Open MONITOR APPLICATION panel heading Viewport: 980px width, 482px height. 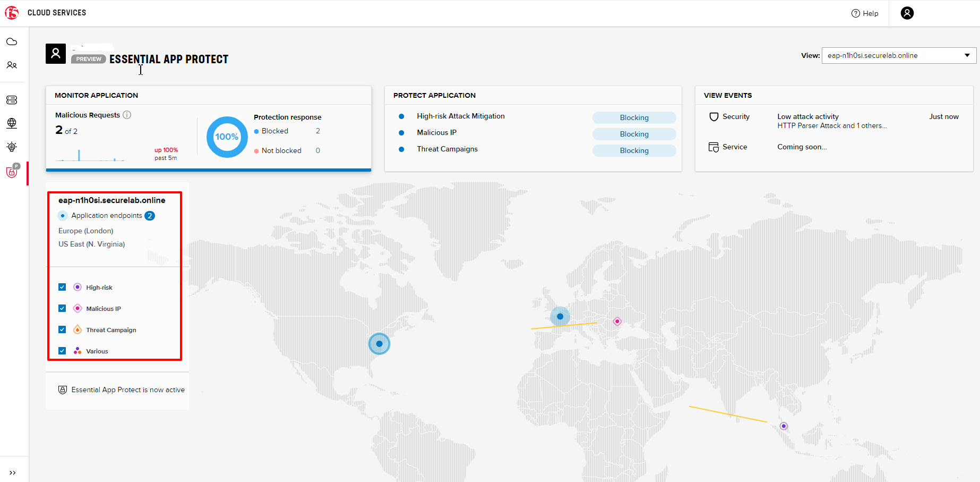point(97,95)
